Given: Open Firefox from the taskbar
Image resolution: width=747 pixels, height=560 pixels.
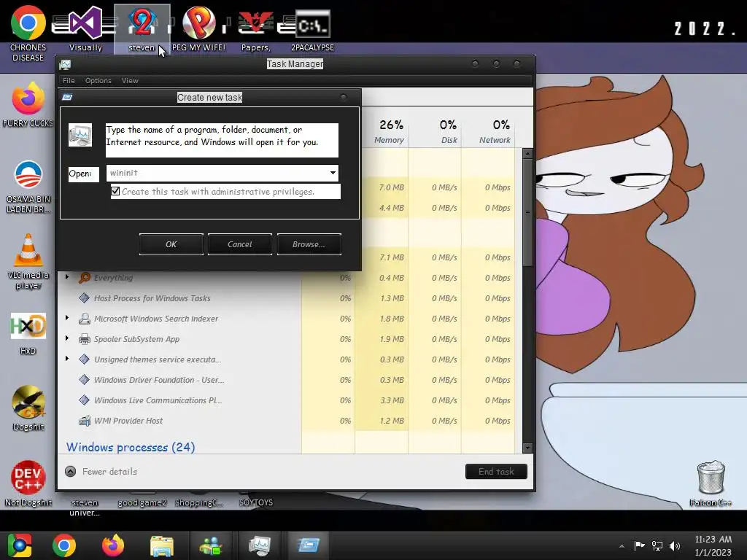Looking at the screenshot, I should [x=113, y=545].
